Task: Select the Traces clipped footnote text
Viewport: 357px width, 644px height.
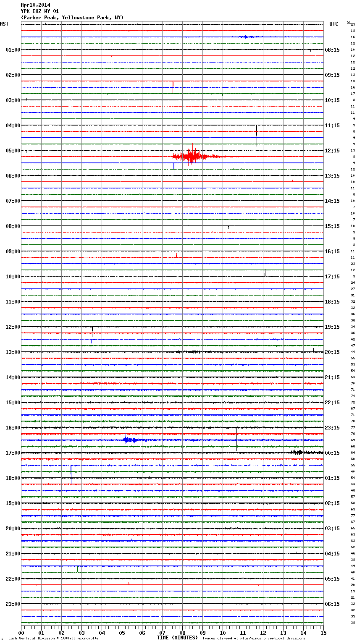Action: point(254,638)
